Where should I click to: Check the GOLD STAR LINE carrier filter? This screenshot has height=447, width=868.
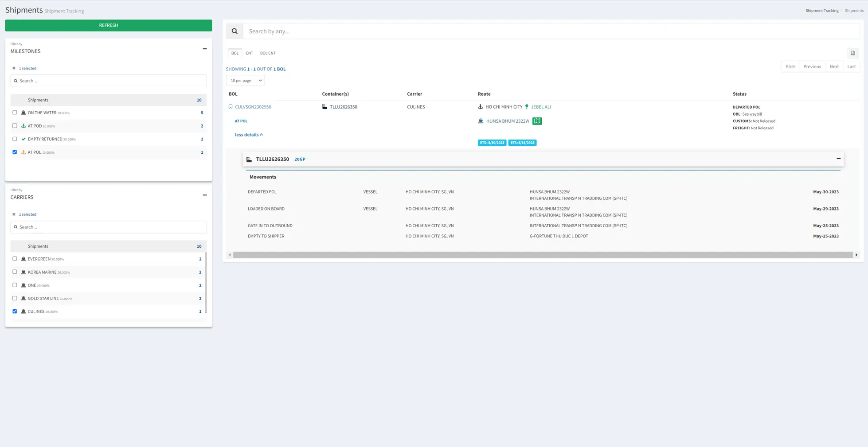pos(15,298)
